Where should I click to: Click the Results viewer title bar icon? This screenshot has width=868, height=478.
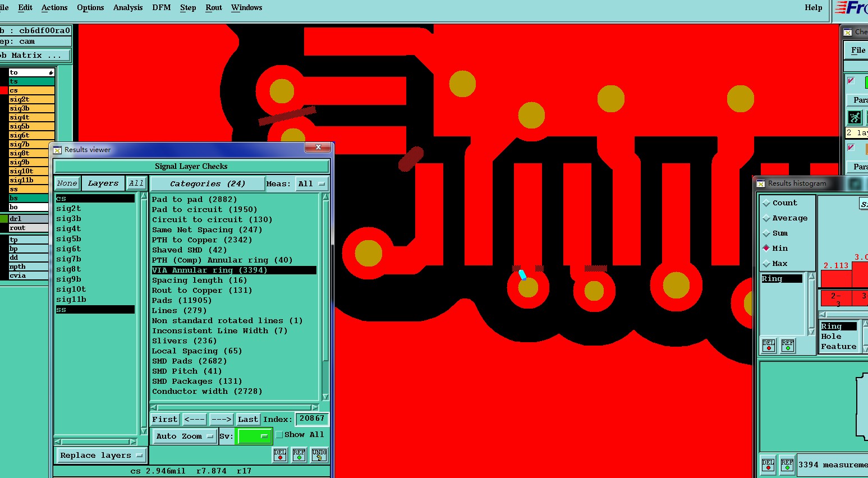click(57, 150)
